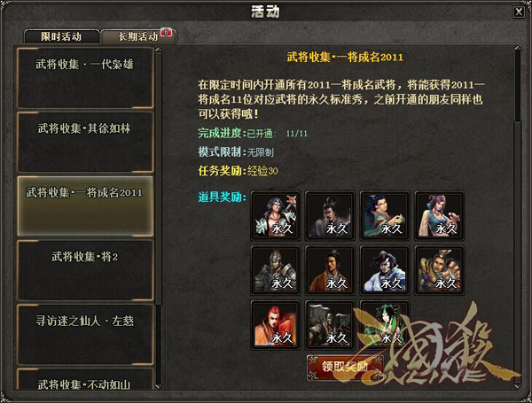Click the white-robed dark-haired swordsman portrait
This screenshot has width=532, height=403.
pyautogui.click(x=385, y=270)
